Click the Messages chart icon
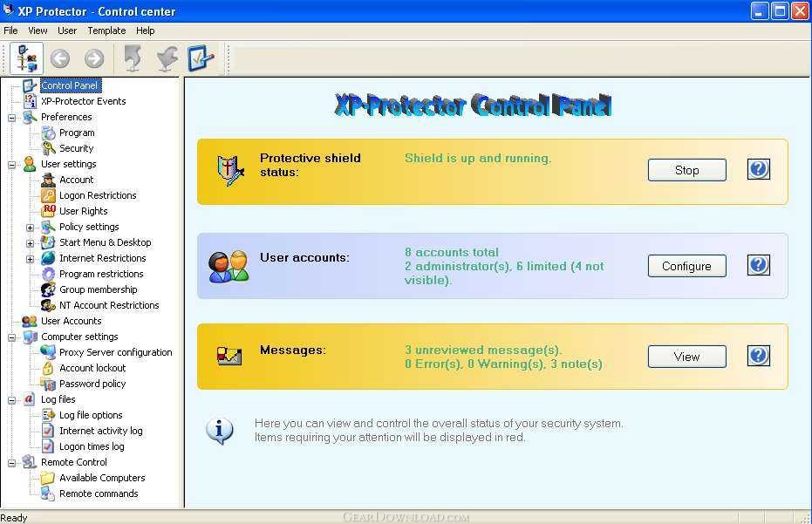The image size is (812, 524). pos(229,357)
